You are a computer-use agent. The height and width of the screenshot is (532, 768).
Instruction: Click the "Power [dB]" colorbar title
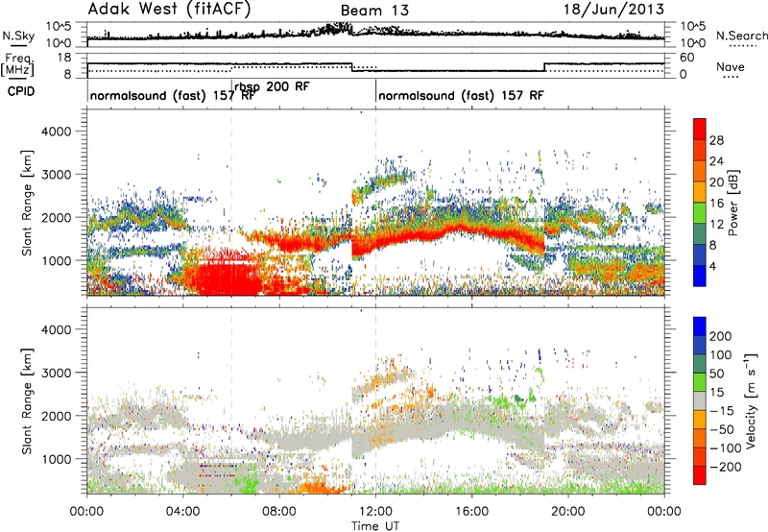733,203
